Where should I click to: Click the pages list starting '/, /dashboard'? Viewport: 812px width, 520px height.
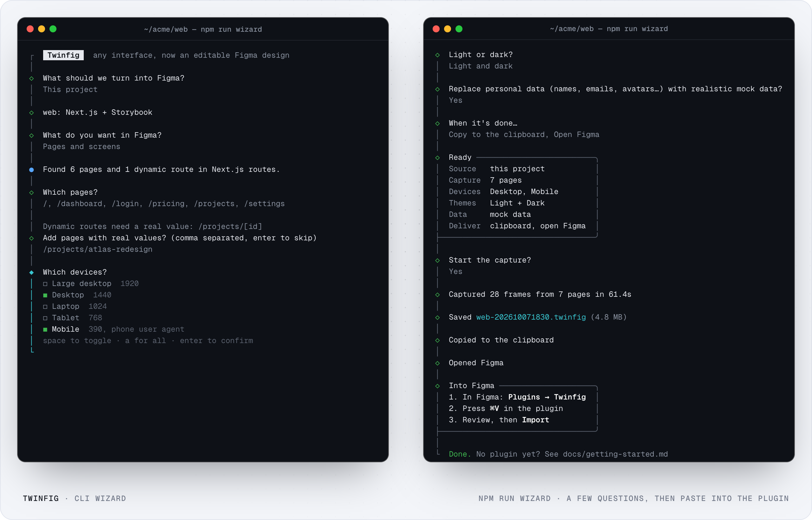tap(164, 204)
